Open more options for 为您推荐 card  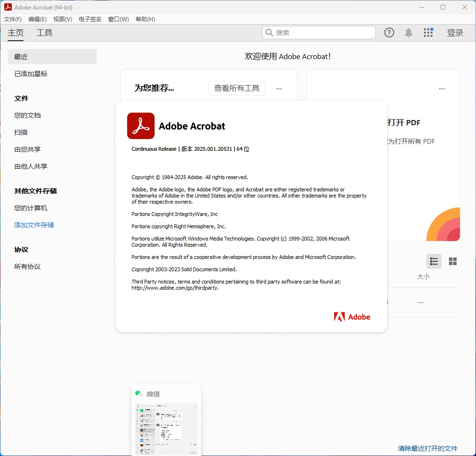279,88
